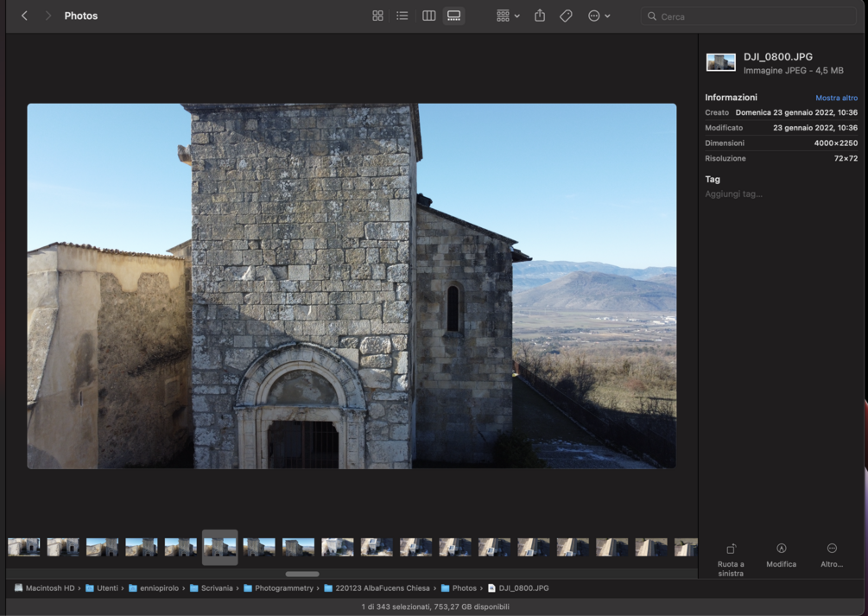Switch to icon grid view
The width and height of the screenshot is (868, 616).
377,16
